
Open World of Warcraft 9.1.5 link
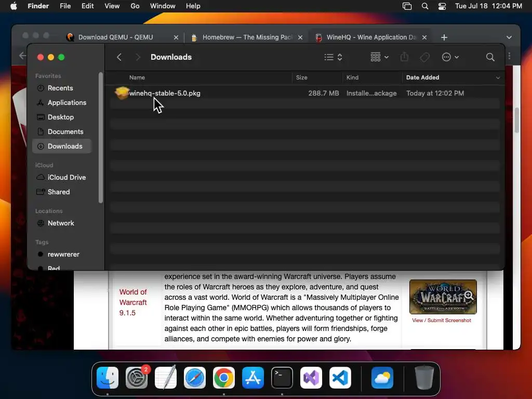click(x=133, y=302)
